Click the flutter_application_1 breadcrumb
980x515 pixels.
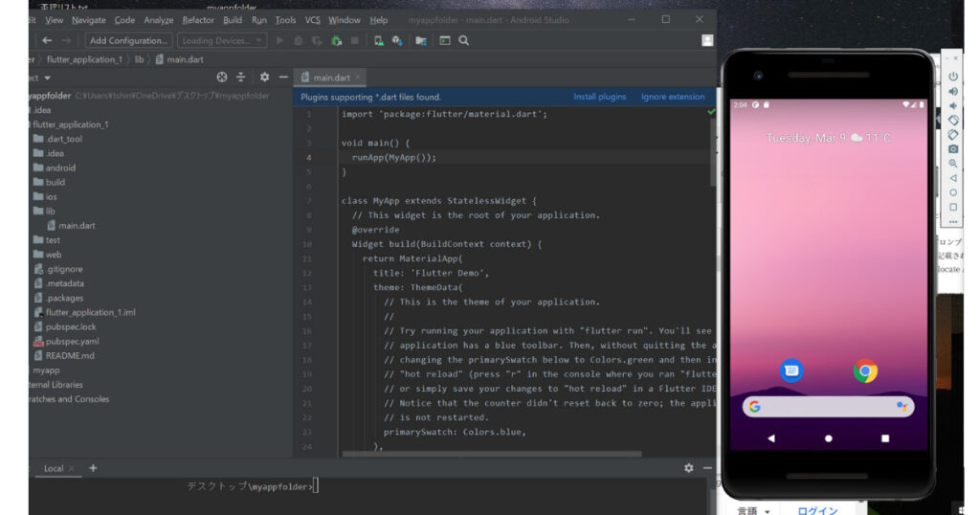coord(84,59)
